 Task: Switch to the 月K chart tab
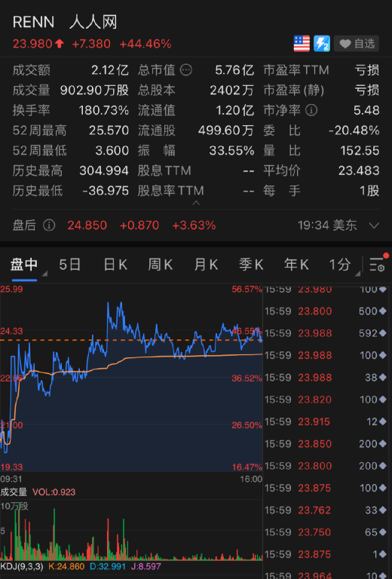pyautogui.click(x=206, y=265)
